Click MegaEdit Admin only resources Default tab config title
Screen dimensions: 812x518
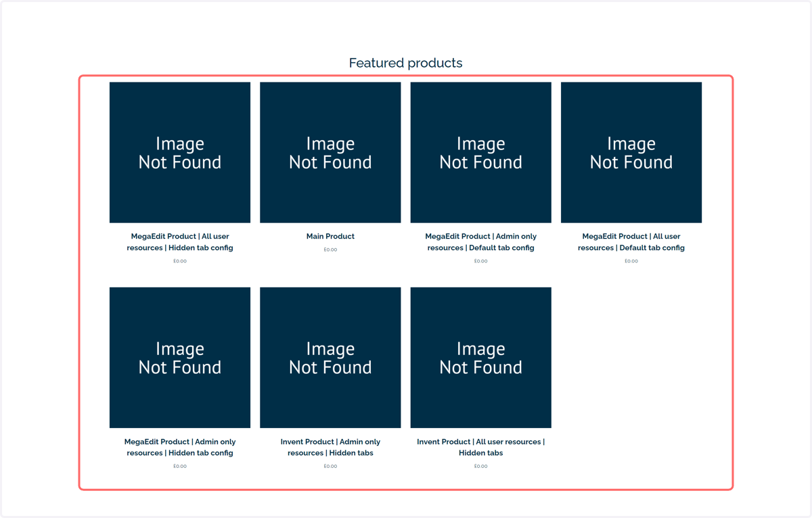pos(480,242)
